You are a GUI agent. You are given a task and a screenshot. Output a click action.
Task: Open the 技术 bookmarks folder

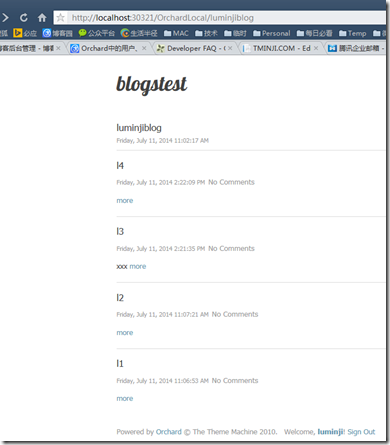tap(206, 33)
